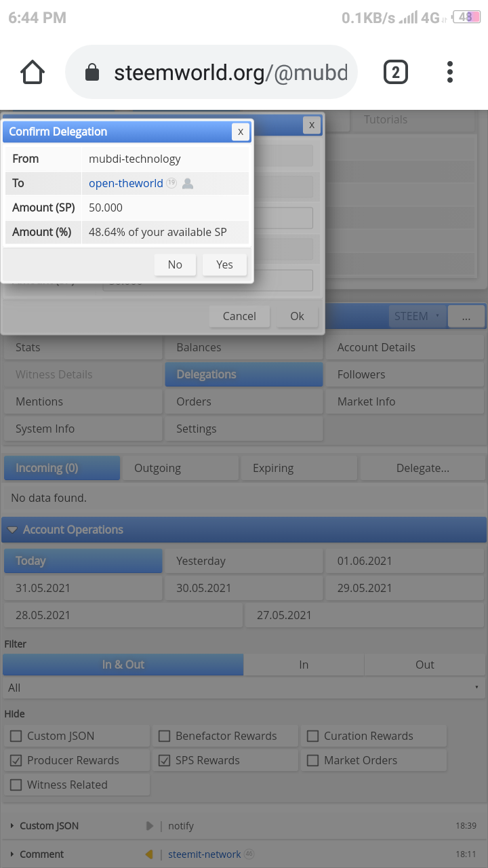Screen dimensions: 488x868
Task: Tap the browser home icon
Action: 33,72
